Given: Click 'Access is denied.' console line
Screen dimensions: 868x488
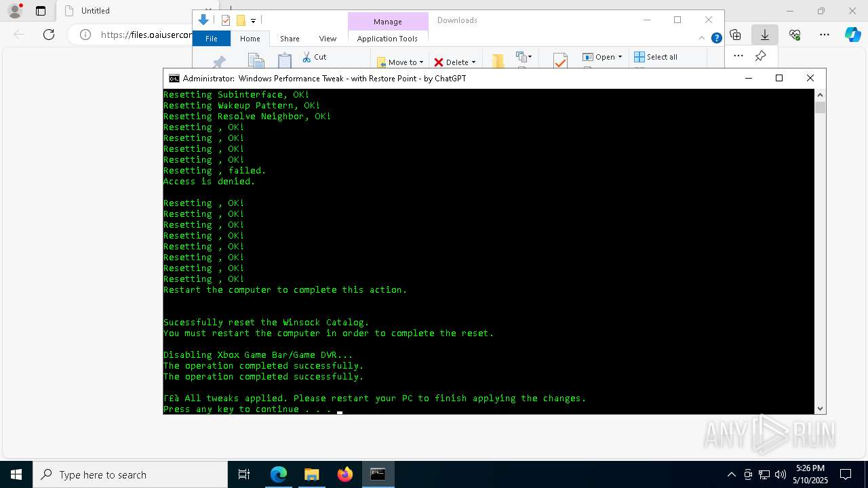Looking at the screenshot, I should pos(210,181).
